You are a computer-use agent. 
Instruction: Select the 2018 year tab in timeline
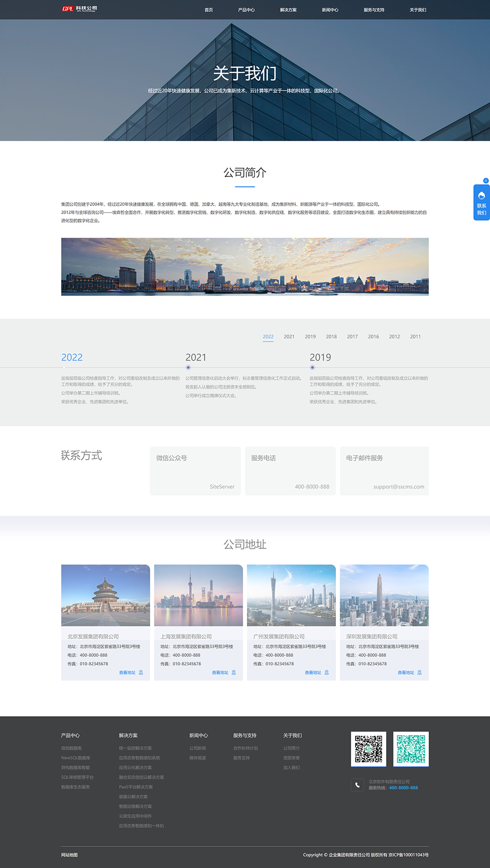coord(331,337)
